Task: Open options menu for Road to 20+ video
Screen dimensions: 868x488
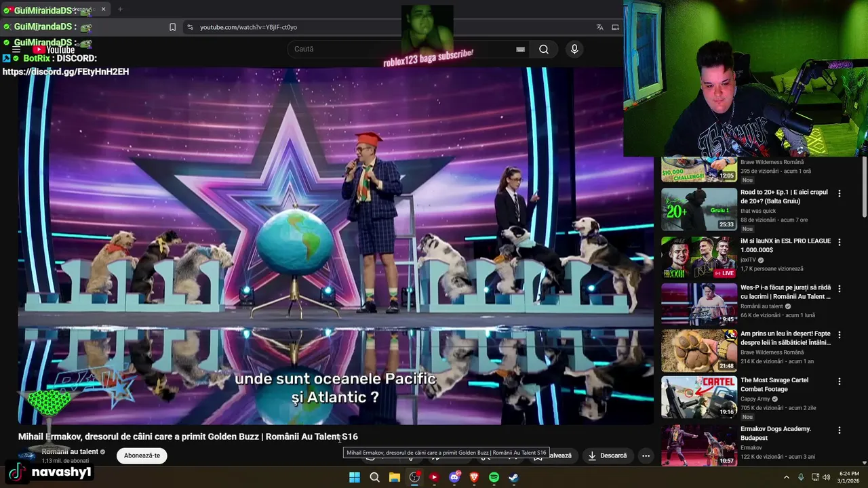Action: [839, 193]
